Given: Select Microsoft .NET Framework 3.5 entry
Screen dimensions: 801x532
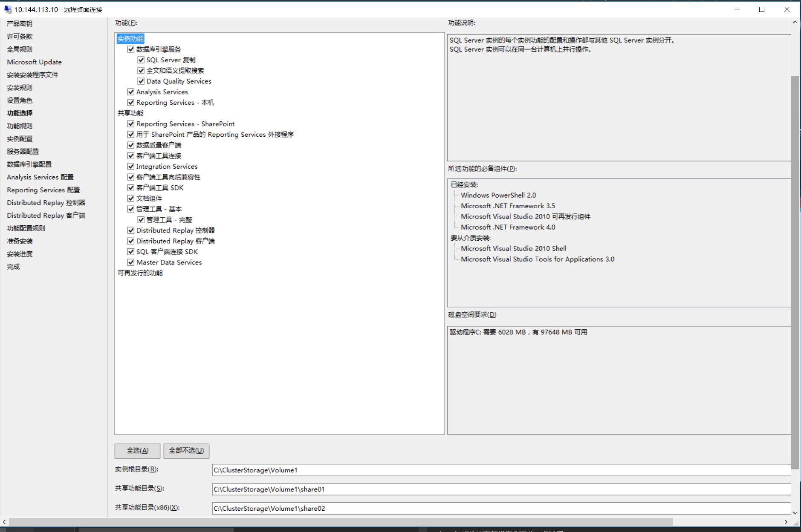Looking at the screenshot, I should click(508, 206).
